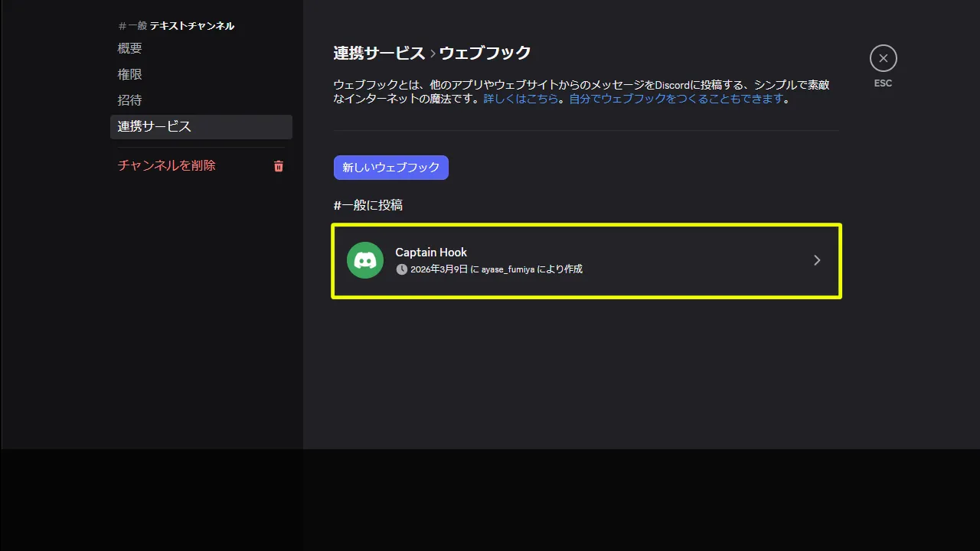This screenshot has width=980, height=551.
Task: Expand the 連携サービス breadcrumb entry
Action: 379,52
